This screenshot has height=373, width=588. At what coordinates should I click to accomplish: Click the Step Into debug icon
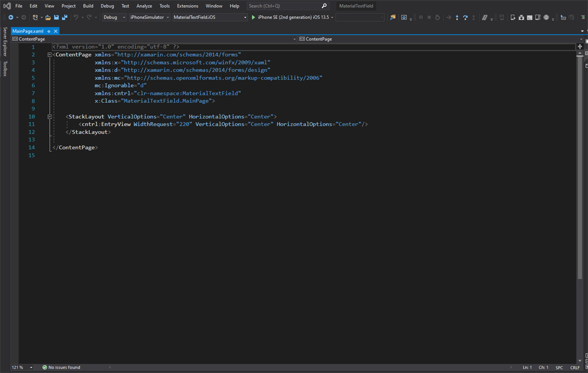pyautogui.click(x=457, y=17)
